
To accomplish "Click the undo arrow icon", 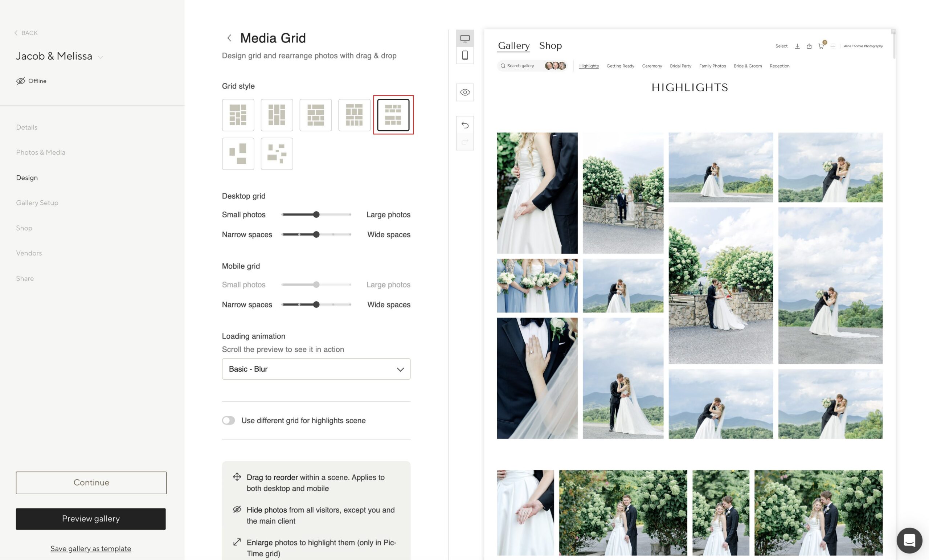I will pyautogui.click(x=465, y=125).
